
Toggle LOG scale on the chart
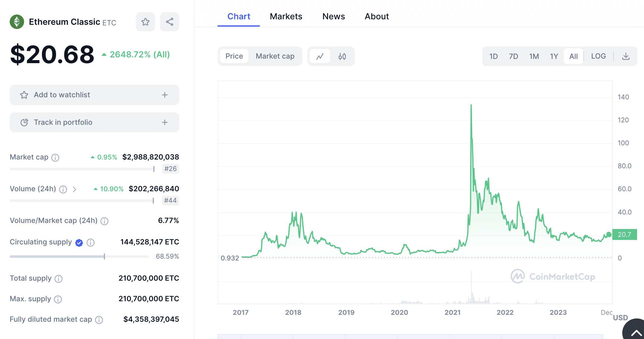pos(598,56)
